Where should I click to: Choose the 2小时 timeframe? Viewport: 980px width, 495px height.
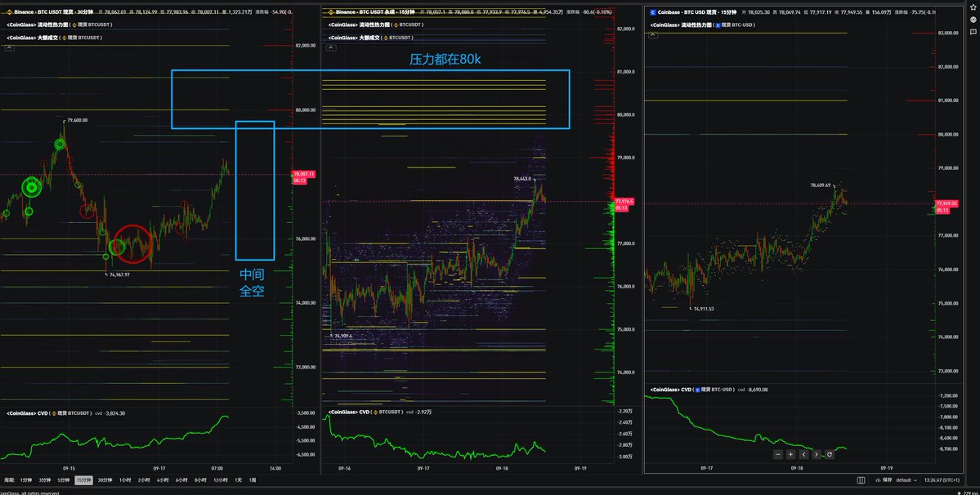point(144,480)
